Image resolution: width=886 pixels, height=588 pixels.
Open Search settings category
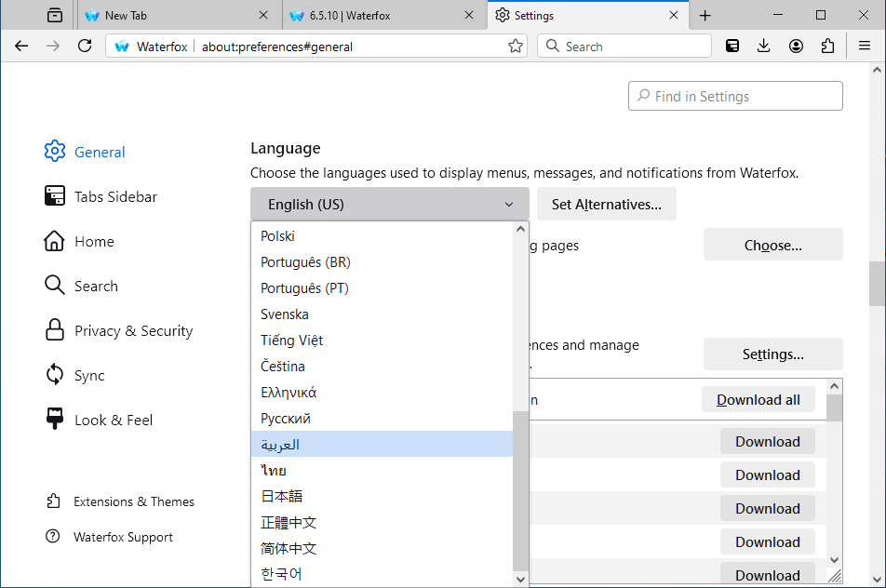point(81,286)
